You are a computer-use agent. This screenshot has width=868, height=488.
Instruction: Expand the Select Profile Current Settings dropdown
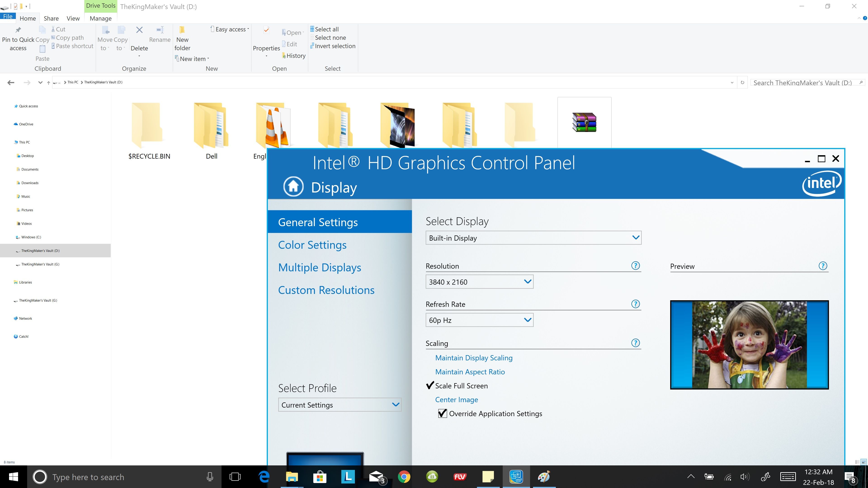[x=340, y=405]
